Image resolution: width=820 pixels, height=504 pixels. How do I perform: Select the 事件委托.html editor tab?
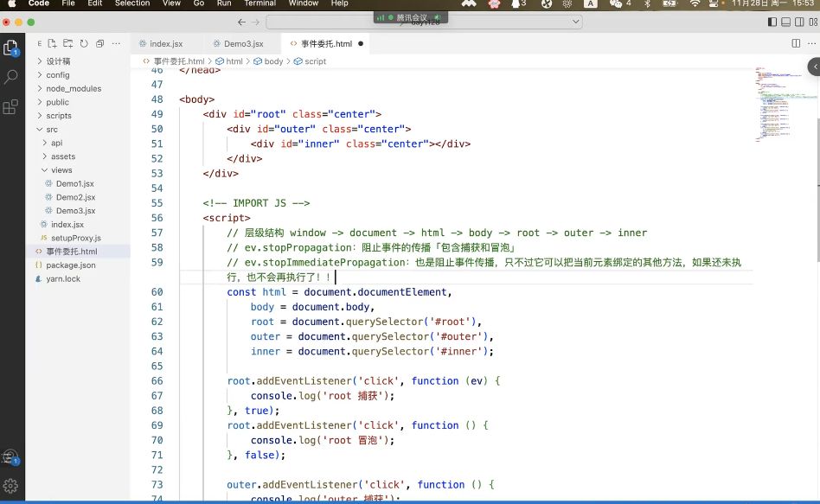[325, 44]
